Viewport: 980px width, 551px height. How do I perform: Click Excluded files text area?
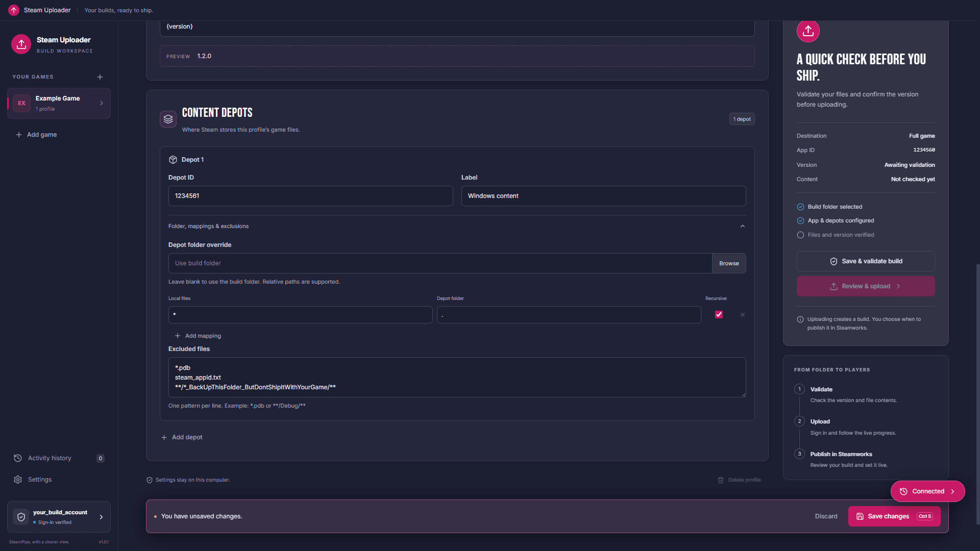point(457,377)
